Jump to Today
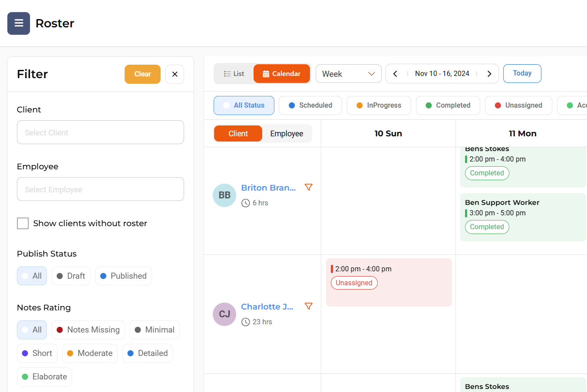587x392 pixels. (522, 73)
